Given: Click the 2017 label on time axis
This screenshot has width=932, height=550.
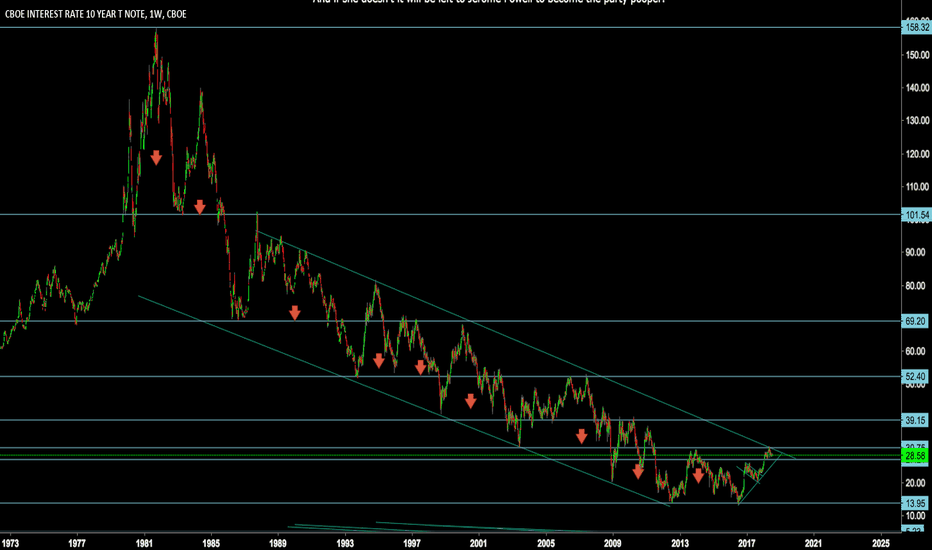Looking at the screenshot, I should pyautogui.click(x=747, y=543).
